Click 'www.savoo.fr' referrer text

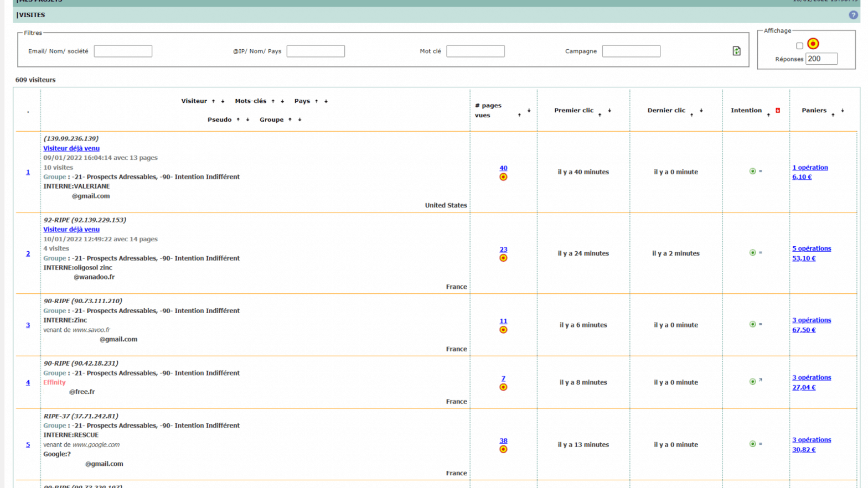[x=91, y=330]
